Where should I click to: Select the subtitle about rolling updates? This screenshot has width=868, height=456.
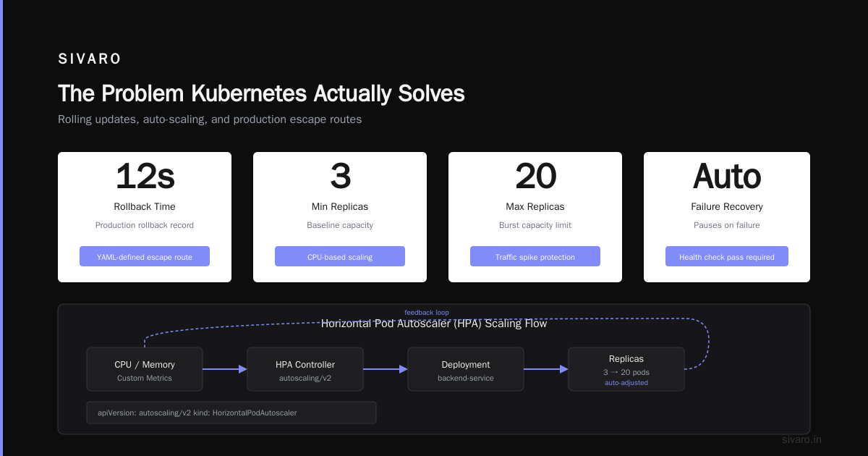[210, 119]
